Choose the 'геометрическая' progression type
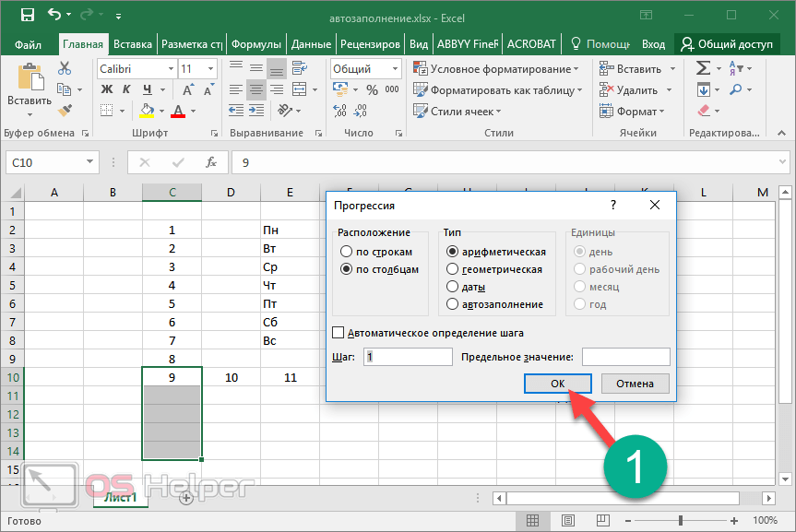The height and width of the screenshot is (532, 796). click(x=452, y=269)
